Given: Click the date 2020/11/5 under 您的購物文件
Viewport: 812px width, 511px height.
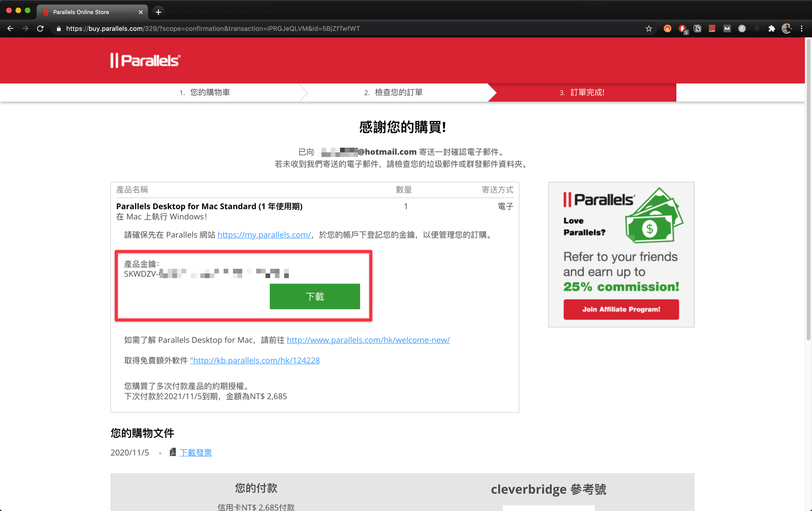Looking at the screenshot, I should pos(130,452).
